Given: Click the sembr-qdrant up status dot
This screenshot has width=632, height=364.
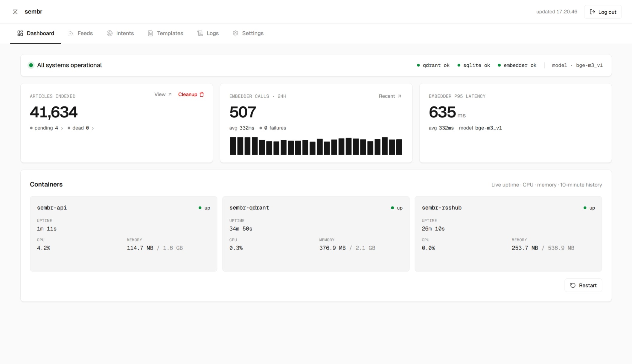Looking at the screenshot, I should pyautogui.click(x=392, y=208).
